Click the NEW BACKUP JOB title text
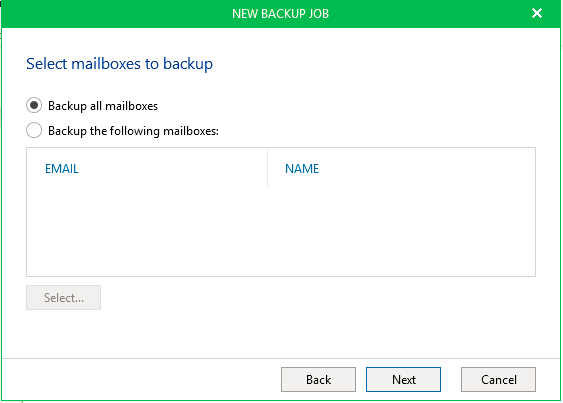Viewport: 563px width, 403px height. (x=280, y=14)
